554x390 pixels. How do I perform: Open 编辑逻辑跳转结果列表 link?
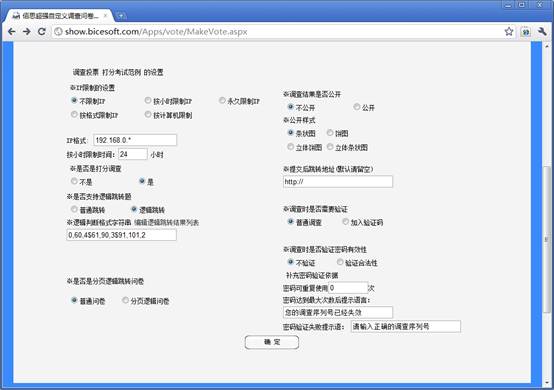[166, 223]
